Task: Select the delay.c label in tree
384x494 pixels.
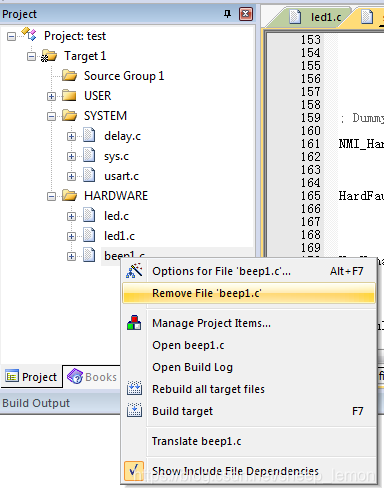Action: click(x=122, y=136)
